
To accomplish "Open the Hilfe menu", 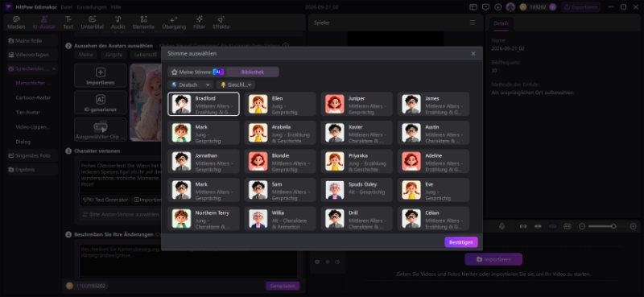I will tap(116, 7).
